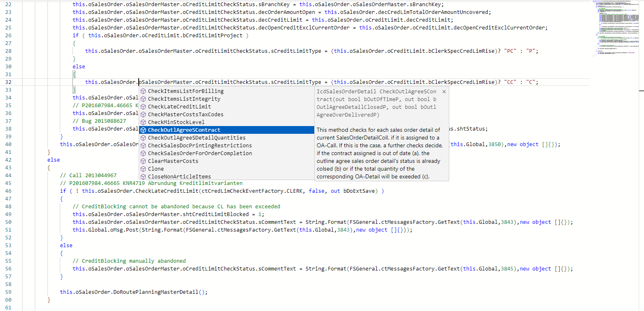Viewport: 644px width, 311px height.
Task: Click the CheckOutlAgreeSContract signature in the documentation panel
Action: point(376,103)
